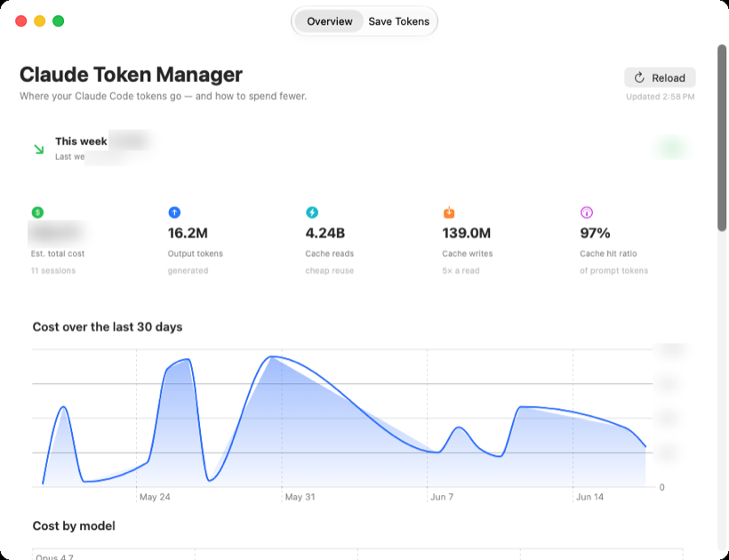Click the yellow minimize window button
This screenshot has width=729, height=560.
[x=39, y=21]
